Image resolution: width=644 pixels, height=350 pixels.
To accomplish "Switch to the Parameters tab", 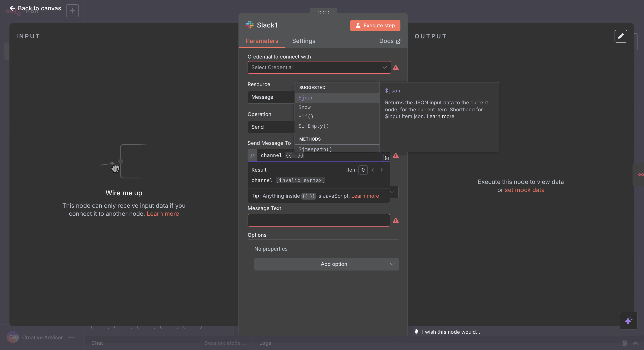I will [x=262, y=41].
